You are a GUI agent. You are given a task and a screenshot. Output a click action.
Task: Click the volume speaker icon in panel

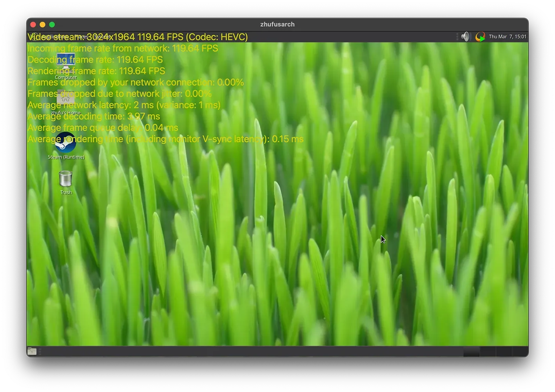tap(465, 37)
